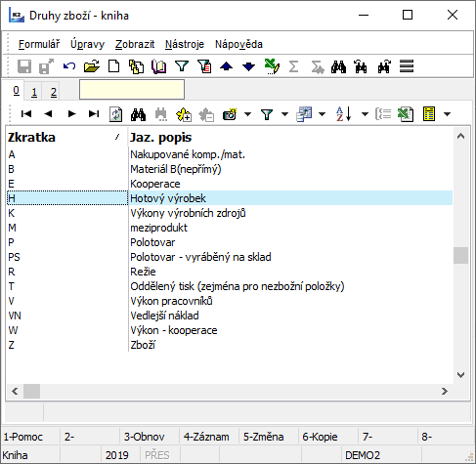Select the row Nakupované komp./mat.
476x464 pixels.
[230, 154]
